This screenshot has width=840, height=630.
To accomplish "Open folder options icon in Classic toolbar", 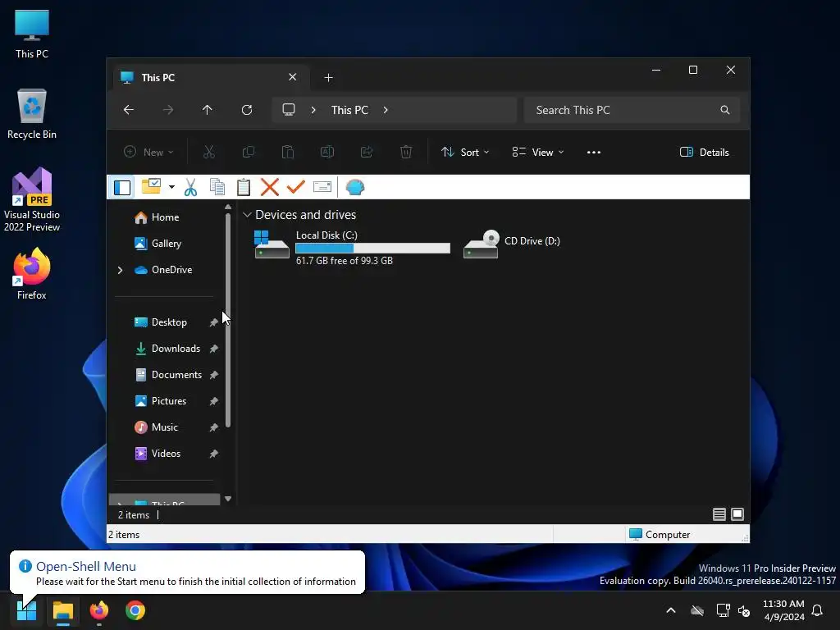I will click(151, 186).
